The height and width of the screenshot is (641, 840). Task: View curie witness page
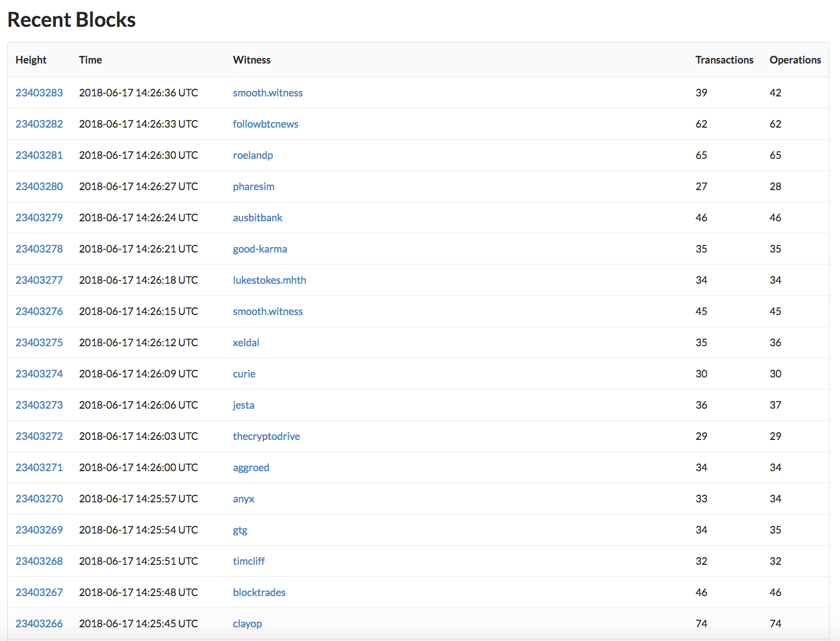click(x=244, y=374)
